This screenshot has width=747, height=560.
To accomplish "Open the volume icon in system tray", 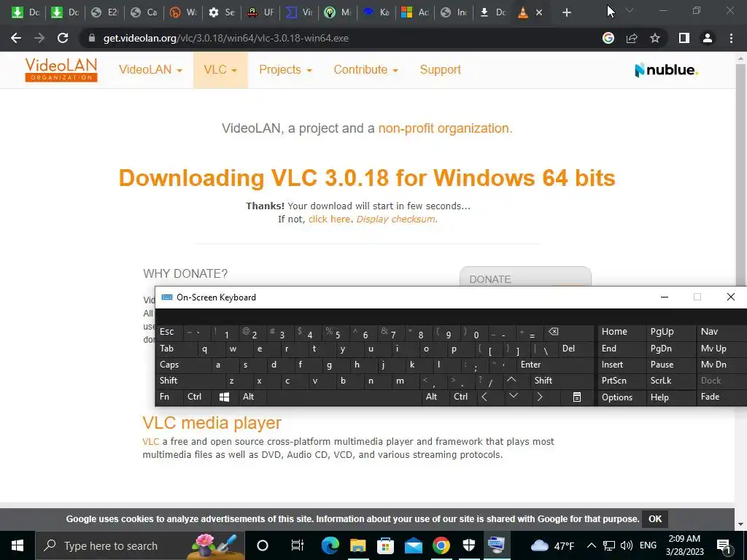I will pos(627,545).
